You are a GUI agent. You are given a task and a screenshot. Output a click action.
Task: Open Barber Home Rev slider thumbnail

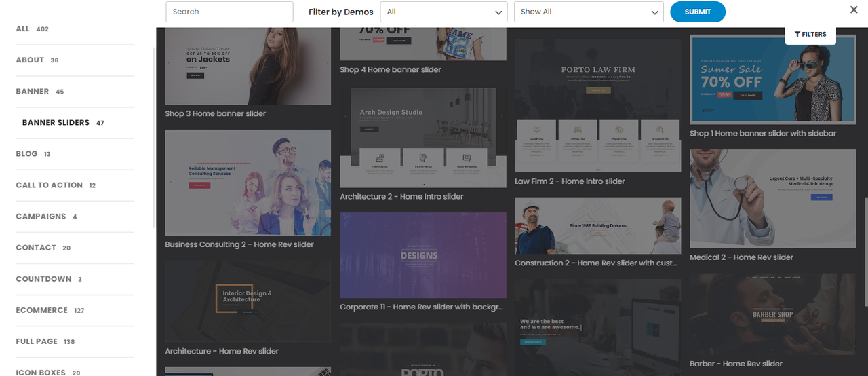[x=773, y=314]
